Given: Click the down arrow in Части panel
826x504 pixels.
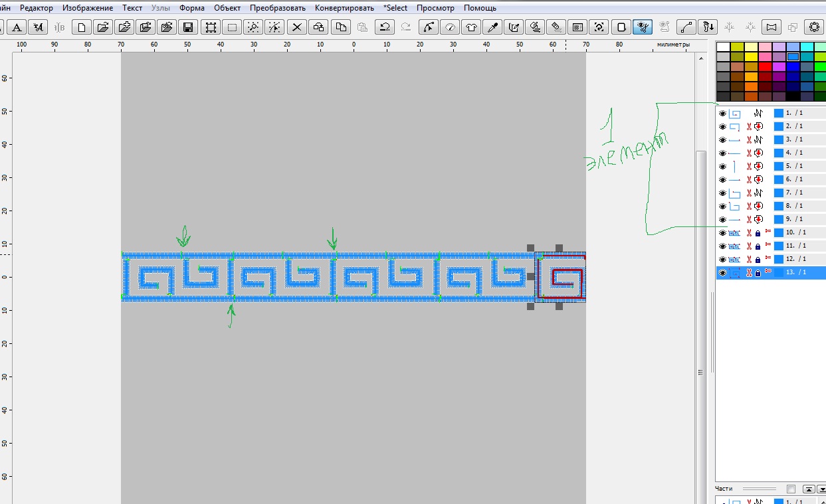Looking at the screenshot, I should pyautogui.click(x=821, y=489).
